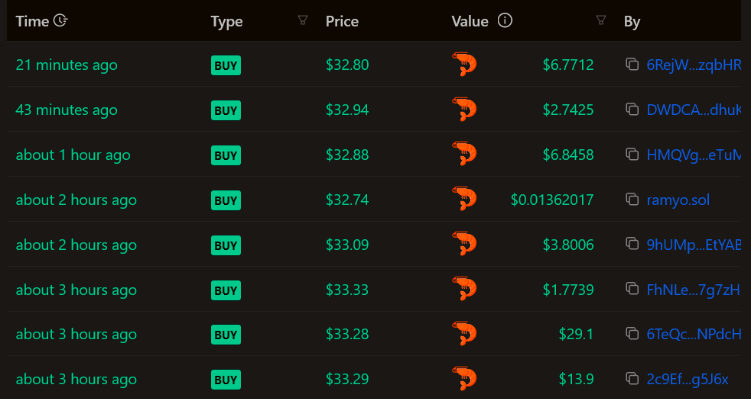The image size is (751, 399).
Task: Click the Value info icon
Action: pos(505,21)
